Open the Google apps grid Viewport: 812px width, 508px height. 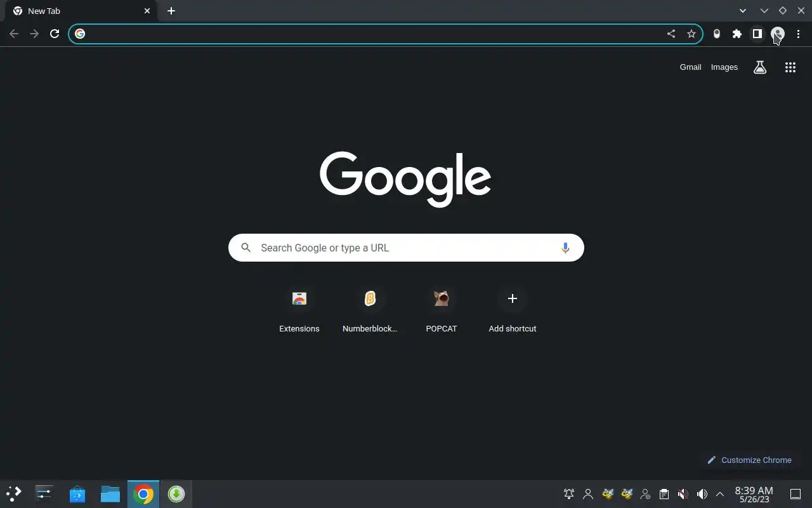pyautogui.click(x=790, y=67)
